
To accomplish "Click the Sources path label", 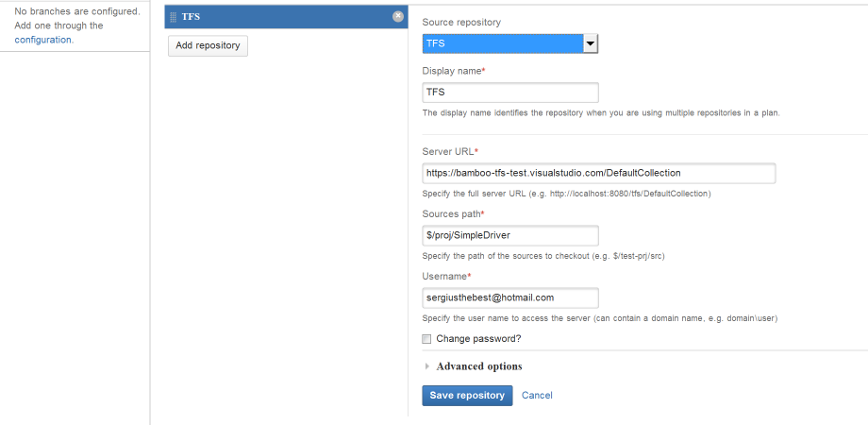I will (452, 213).
